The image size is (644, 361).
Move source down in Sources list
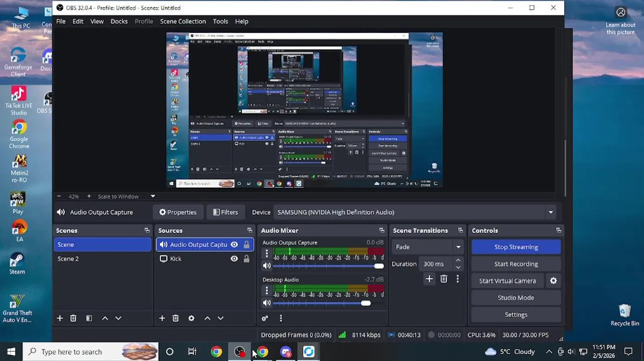click(221, 318)
